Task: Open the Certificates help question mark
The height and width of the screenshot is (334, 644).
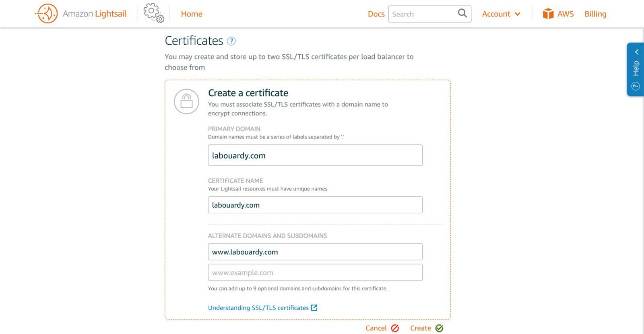Action: (x=231, y=41)
